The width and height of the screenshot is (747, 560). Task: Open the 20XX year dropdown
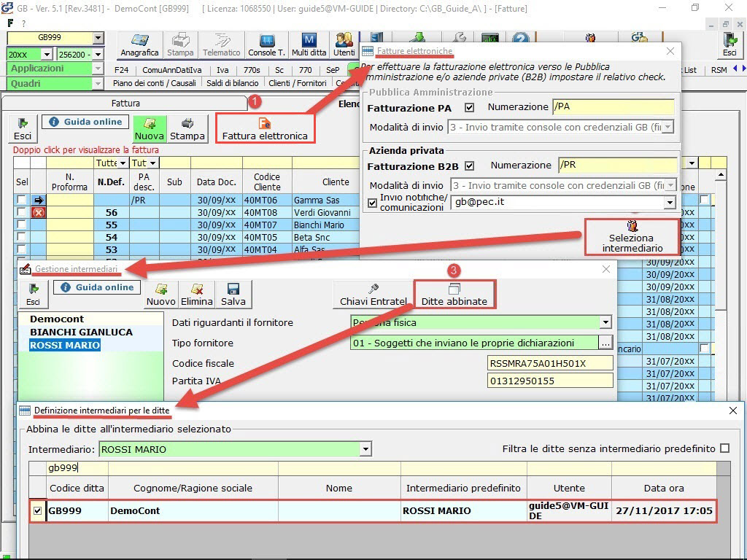click(x=47, y=54)
